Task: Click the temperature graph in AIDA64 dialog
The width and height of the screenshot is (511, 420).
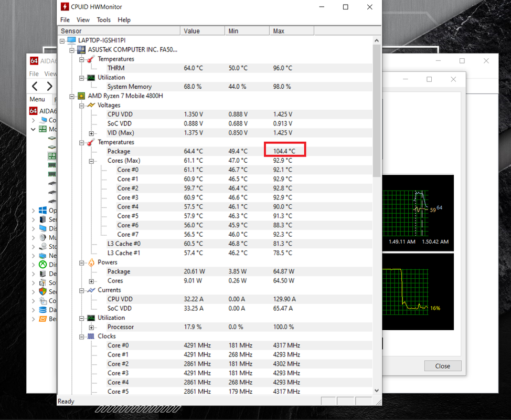Action: click(418, 213)
